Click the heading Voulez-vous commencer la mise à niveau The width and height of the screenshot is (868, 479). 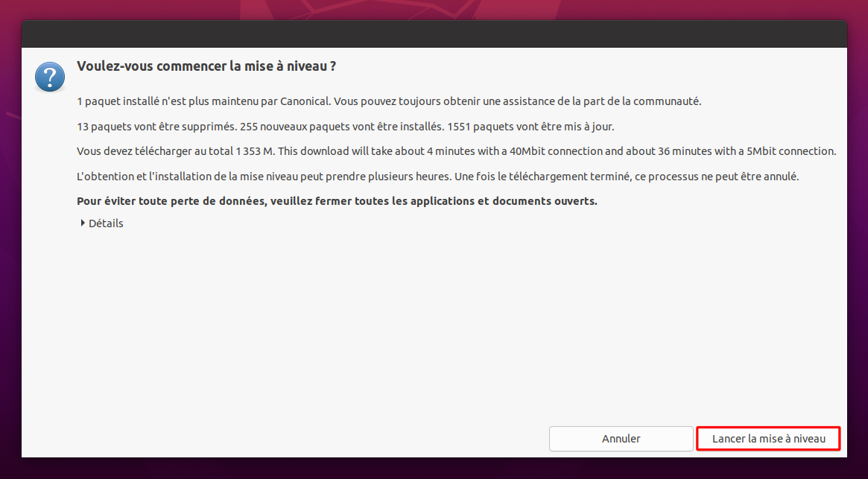(x=206, y=66)
